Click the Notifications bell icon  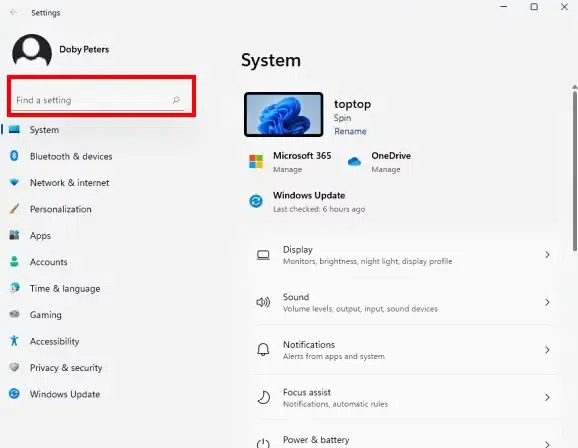(x=263, y=350)
